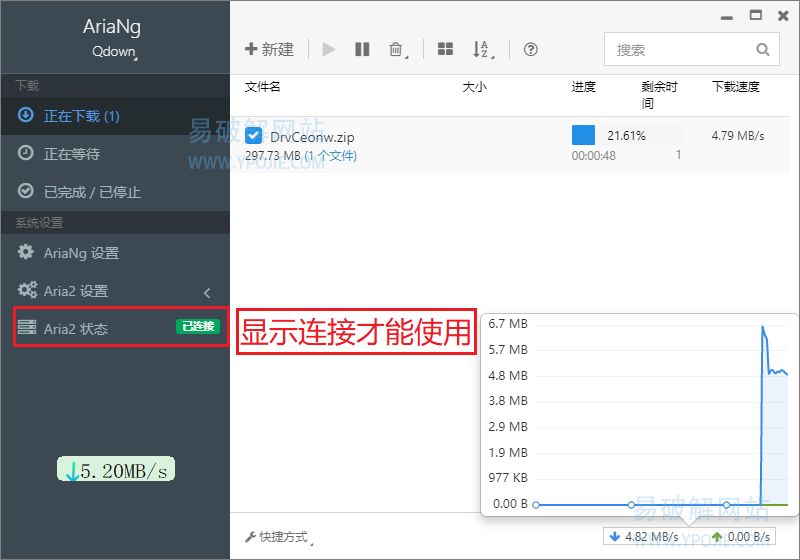Open 已完成 / 已停止 list
This screenshot has height=560, width=800.
point(91,192)
